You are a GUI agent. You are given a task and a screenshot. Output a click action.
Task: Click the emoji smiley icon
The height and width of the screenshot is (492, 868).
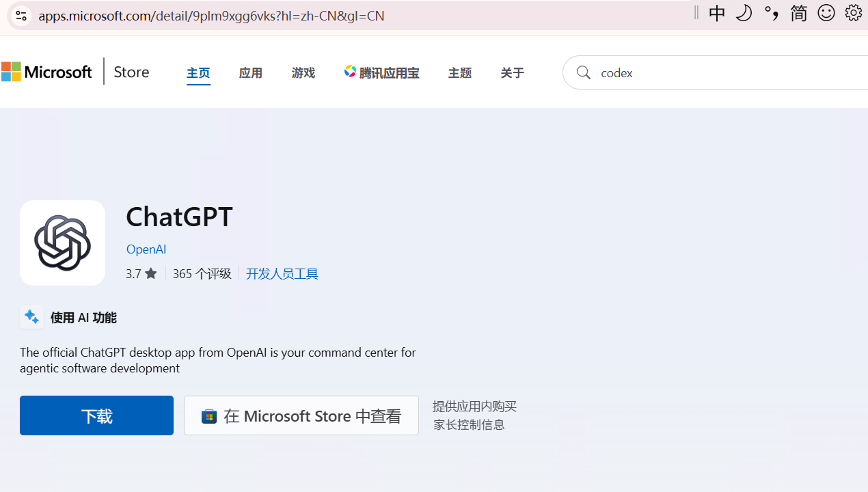(x=826, y=13)
